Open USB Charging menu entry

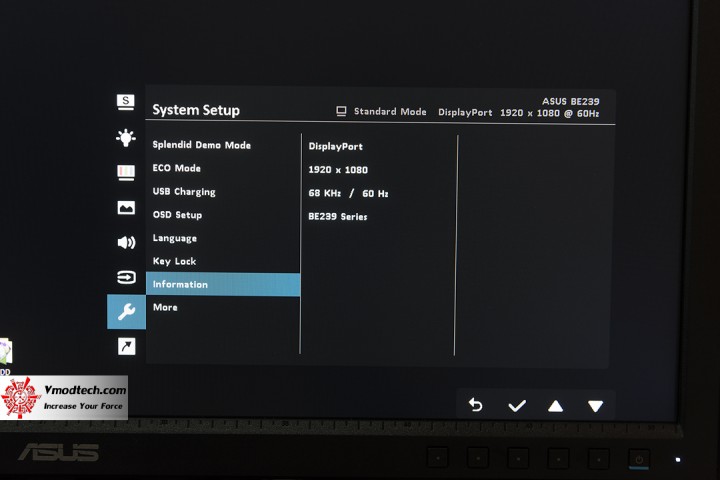coord(184,192)
